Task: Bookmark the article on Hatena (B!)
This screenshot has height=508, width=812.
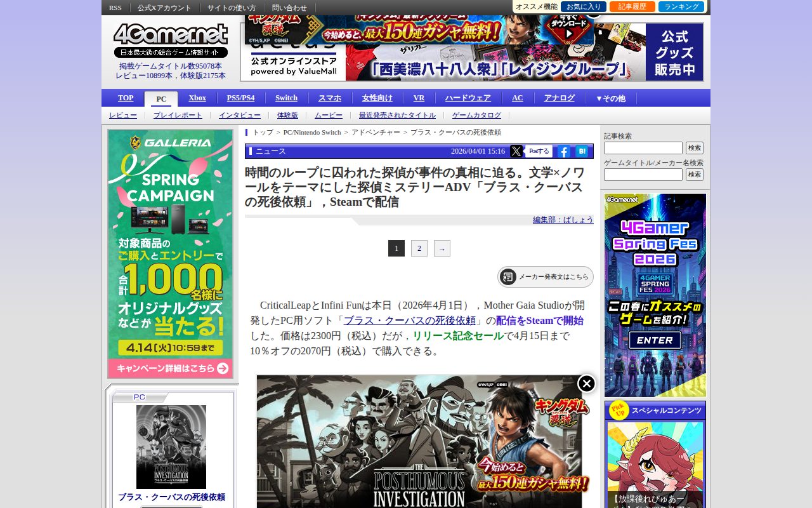Action: (x=582, y=151)
